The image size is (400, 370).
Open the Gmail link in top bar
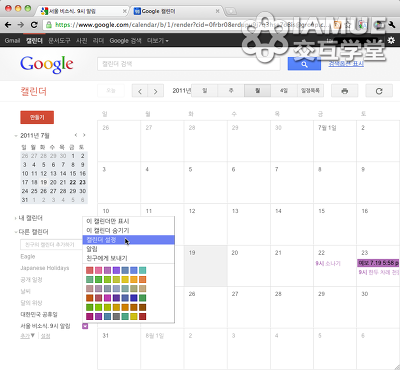pos(12,41)
